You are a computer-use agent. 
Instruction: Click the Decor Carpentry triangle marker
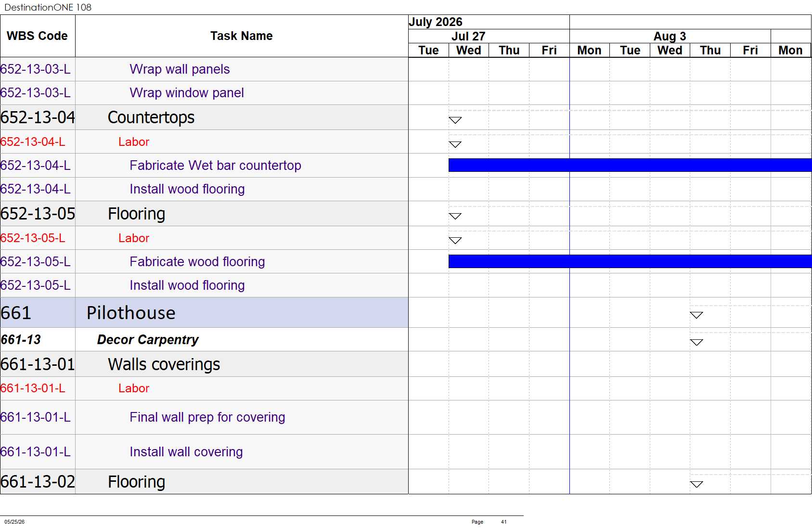(696, 342)
